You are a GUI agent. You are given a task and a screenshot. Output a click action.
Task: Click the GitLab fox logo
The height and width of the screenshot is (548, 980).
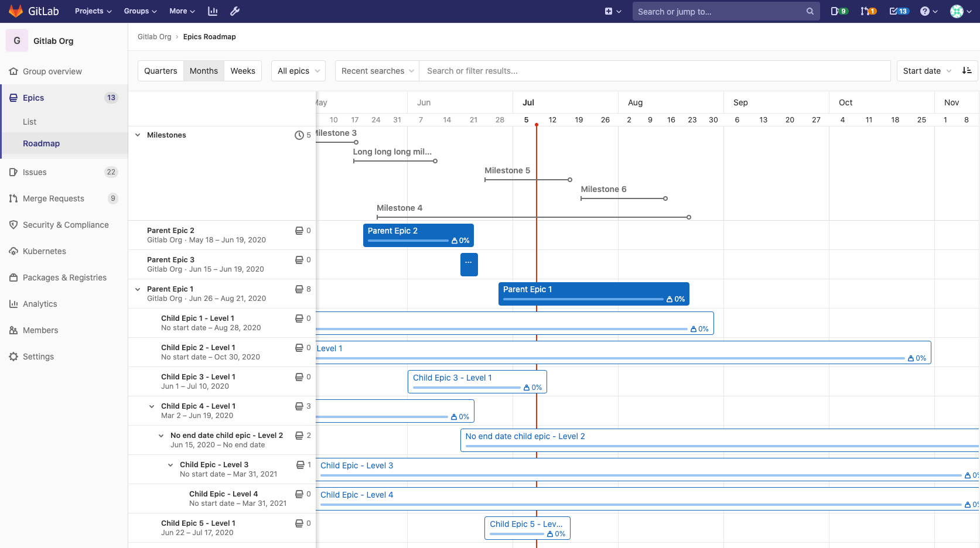pyautogui.click(x=16, y=11)
